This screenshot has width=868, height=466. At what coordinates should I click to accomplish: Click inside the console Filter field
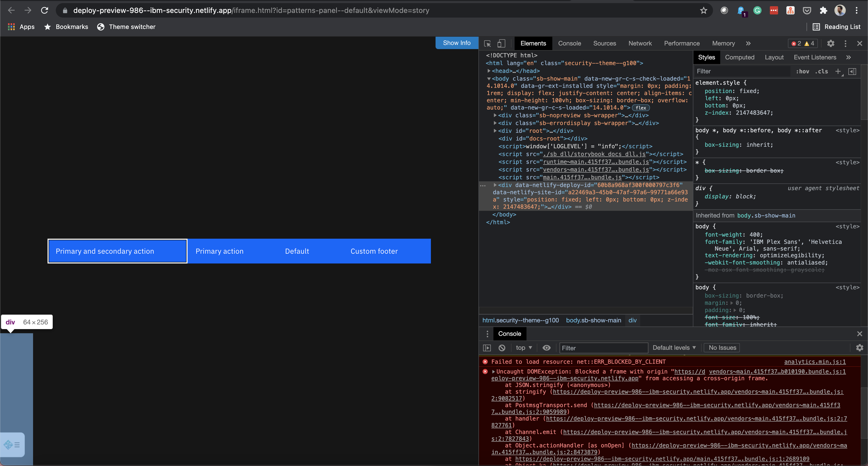coord(603,348)
